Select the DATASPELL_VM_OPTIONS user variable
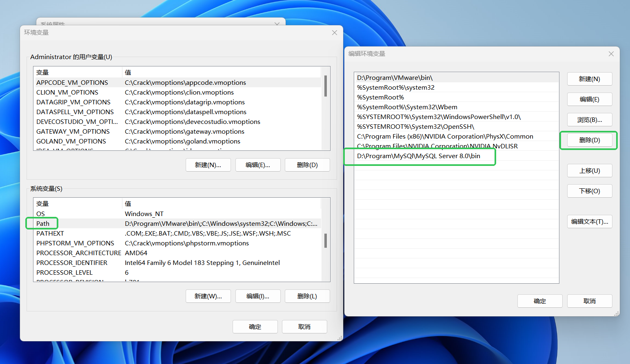Viewport: 630px width, 364px height. tap(177, 112)
